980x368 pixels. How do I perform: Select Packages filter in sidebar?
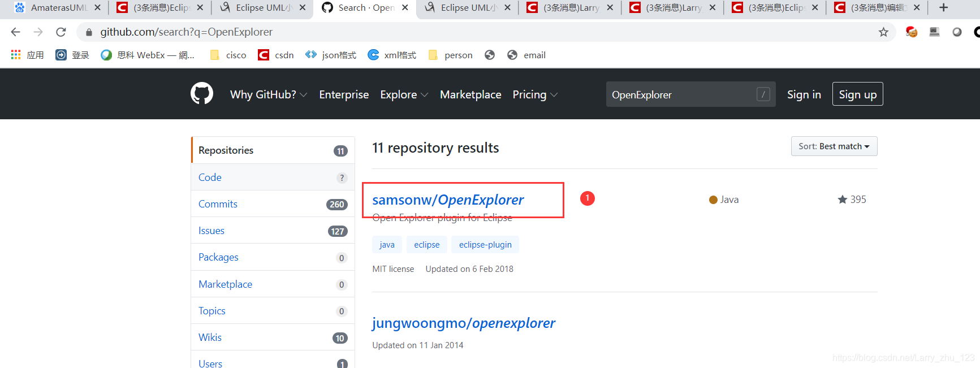tap(273, 257)
